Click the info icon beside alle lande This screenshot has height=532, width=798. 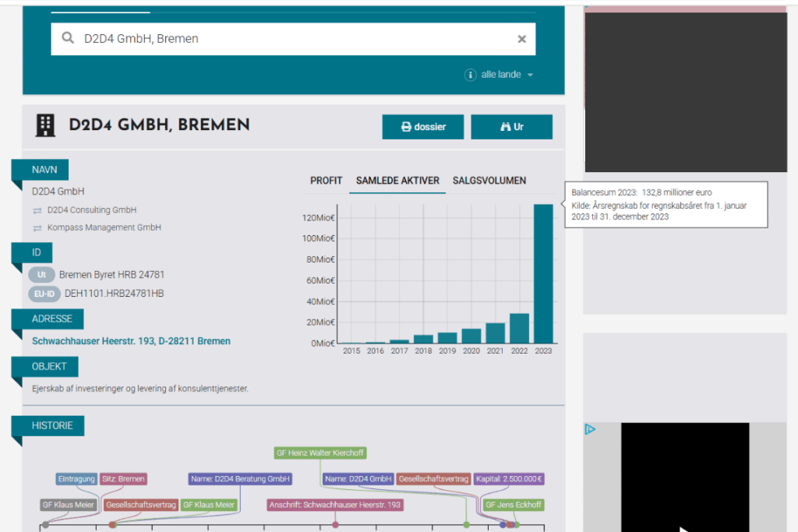[470, 75]
